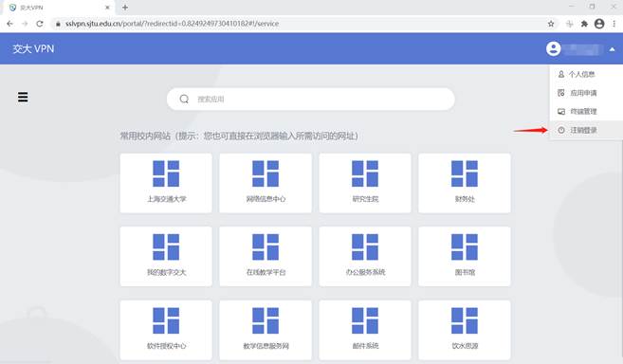Open a new browser tab
623x364 pixels.
(125, 8)
